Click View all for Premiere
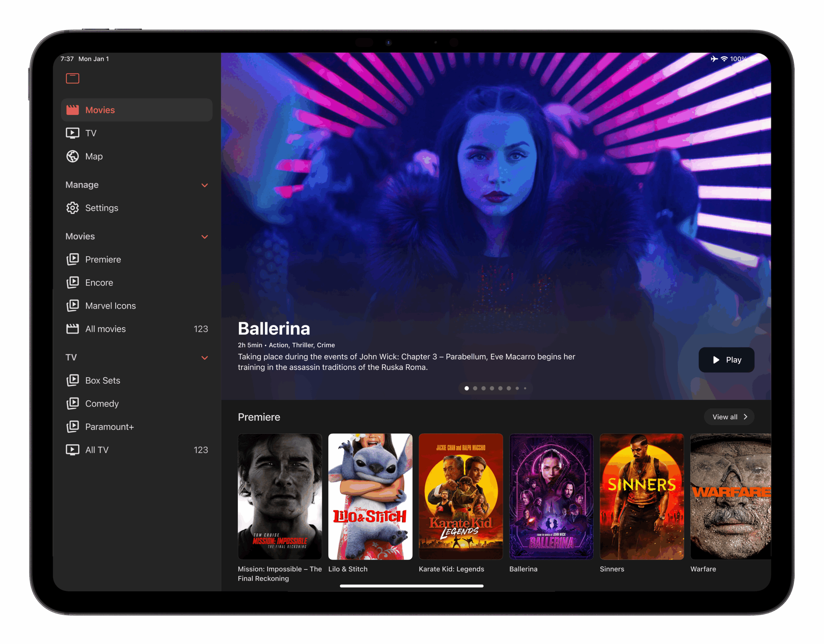Image resolution: width=824 pixels, height=644 pixels. pyautogui.click(x=728, y=417)
